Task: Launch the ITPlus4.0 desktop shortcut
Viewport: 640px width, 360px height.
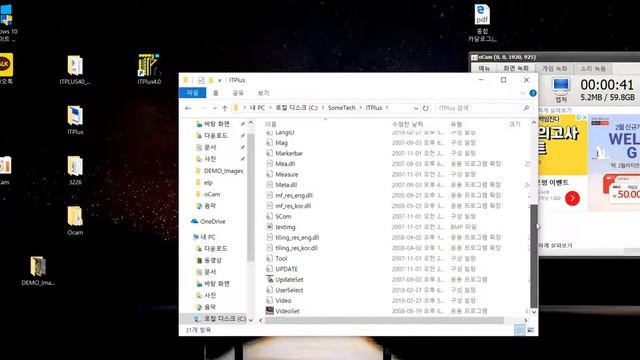Action: (x=149, y=69)
